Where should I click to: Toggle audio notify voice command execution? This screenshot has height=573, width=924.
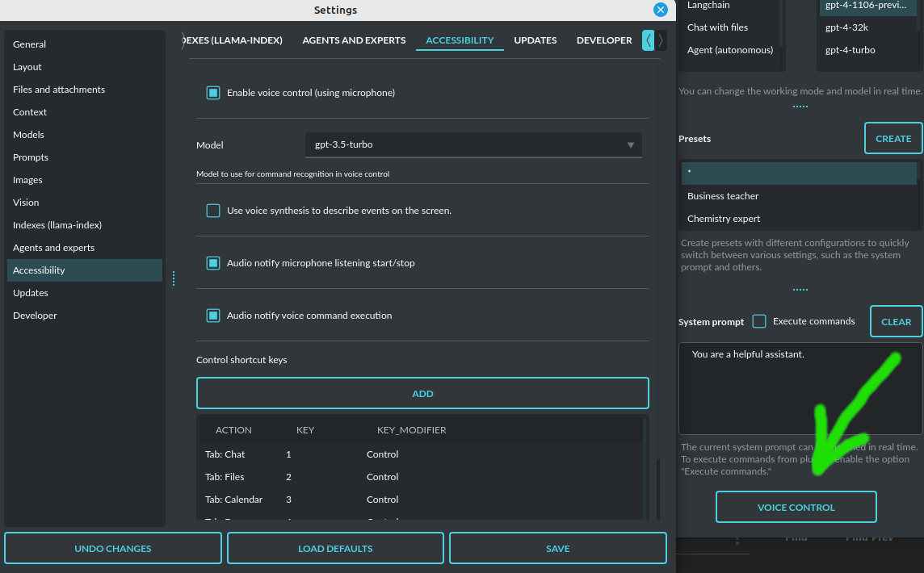(213, 316)
